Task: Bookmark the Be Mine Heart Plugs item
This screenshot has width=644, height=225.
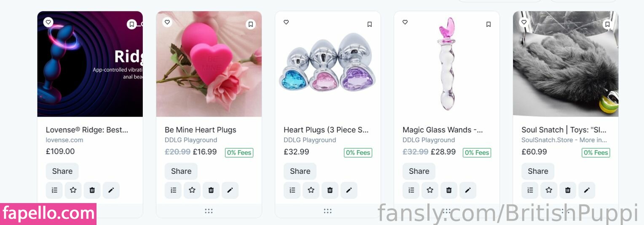Action: (251, 24)
